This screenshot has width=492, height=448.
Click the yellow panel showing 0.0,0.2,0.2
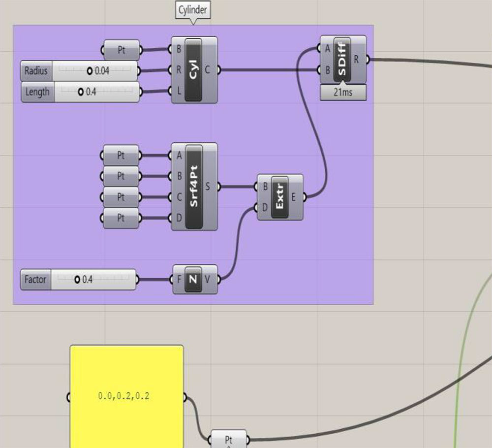[x=126, y=396]
